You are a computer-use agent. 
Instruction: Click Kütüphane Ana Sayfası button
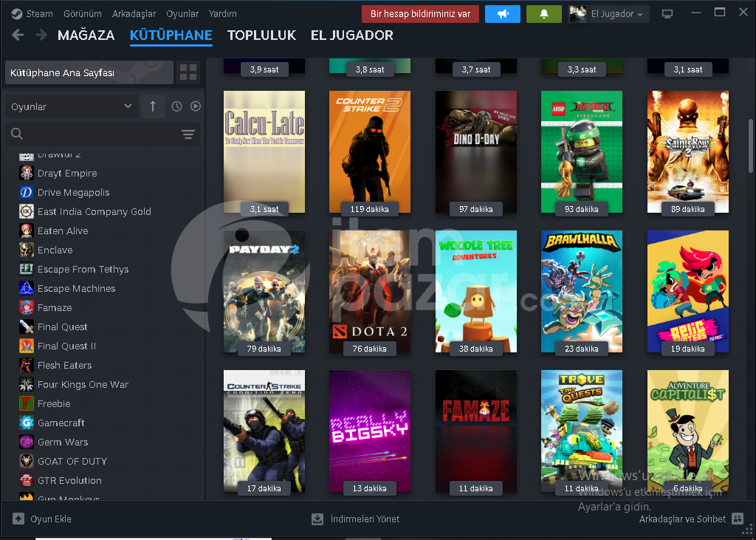89,72
